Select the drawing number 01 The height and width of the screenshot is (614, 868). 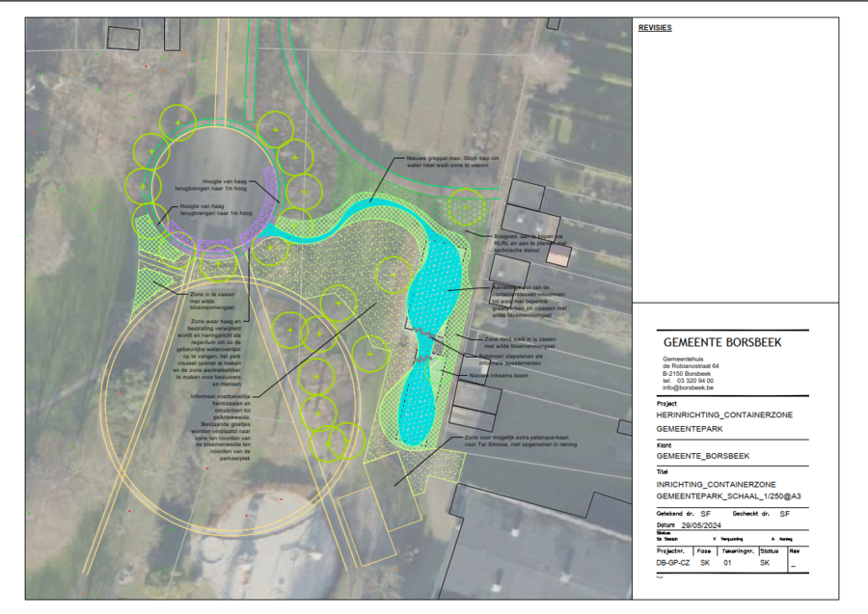pyautogui.click(x=727, y=563)
